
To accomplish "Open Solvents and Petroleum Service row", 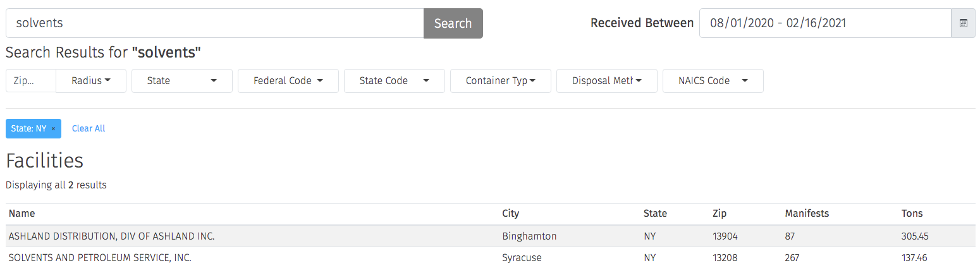I will click(x=491, y=257).
